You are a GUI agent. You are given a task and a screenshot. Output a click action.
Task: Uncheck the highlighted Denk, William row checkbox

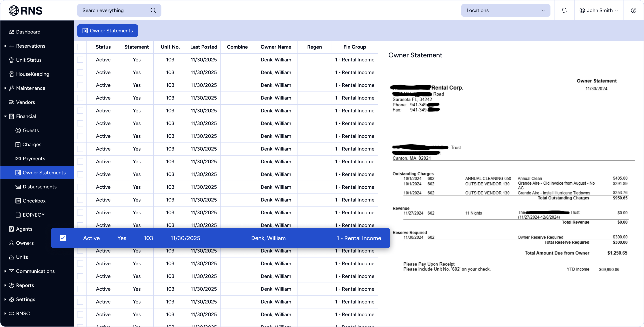point(63,238)
